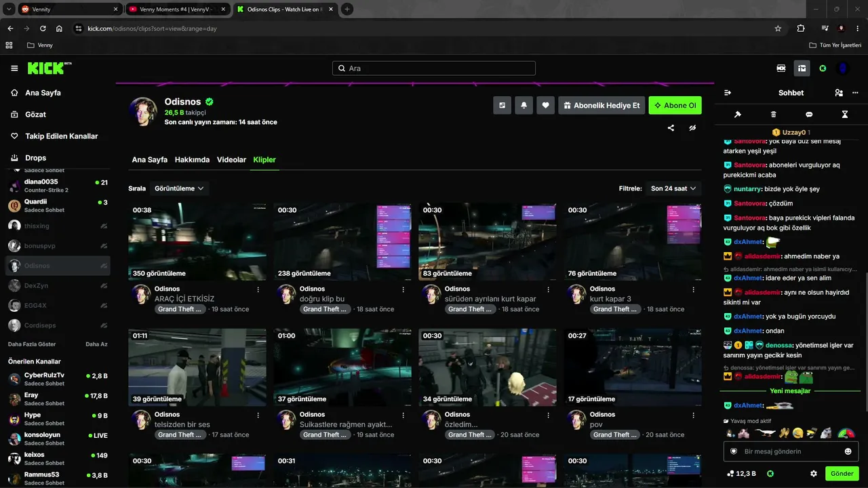This screenshot has width=868, height=488.
Task: Switch to Venny Moments #4 browser tab
Action: [x=177, y=9]
